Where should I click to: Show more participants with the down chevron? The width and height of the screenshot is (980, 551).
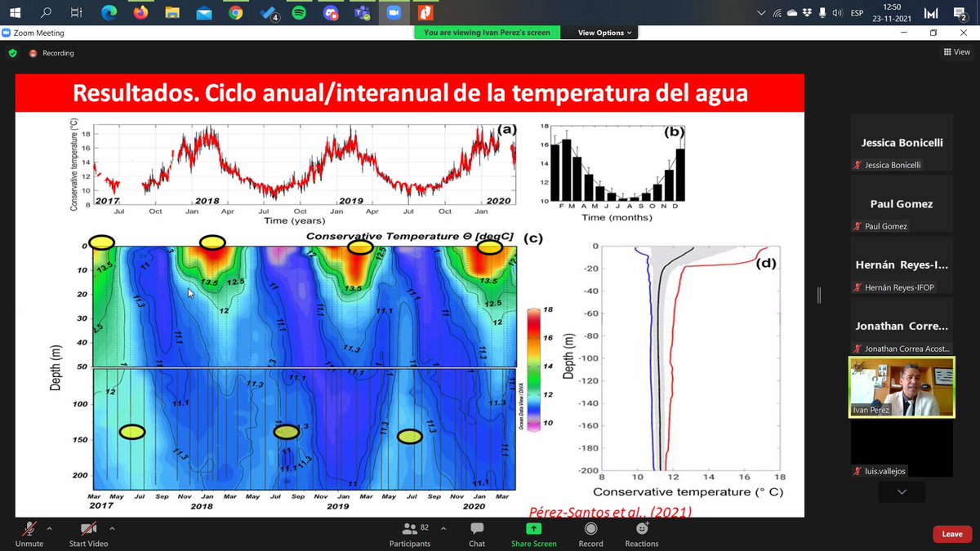point(902,492)
